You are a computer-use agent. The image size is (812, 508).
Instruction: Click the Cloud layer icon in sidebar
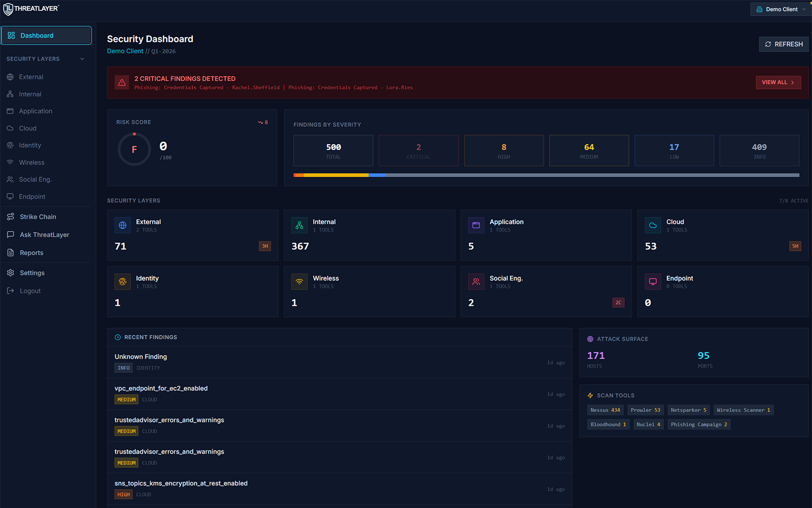(10, 128)
